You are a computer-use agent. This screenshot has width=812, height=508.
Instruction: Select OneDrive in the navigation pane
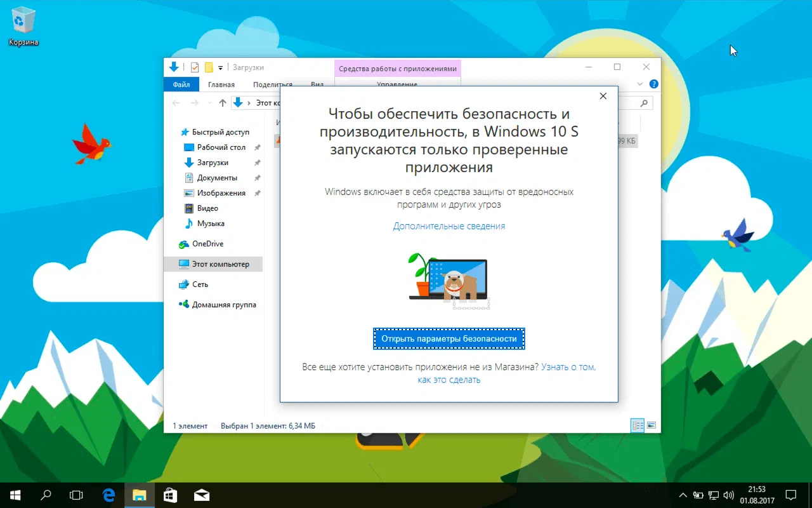point(201,244)
